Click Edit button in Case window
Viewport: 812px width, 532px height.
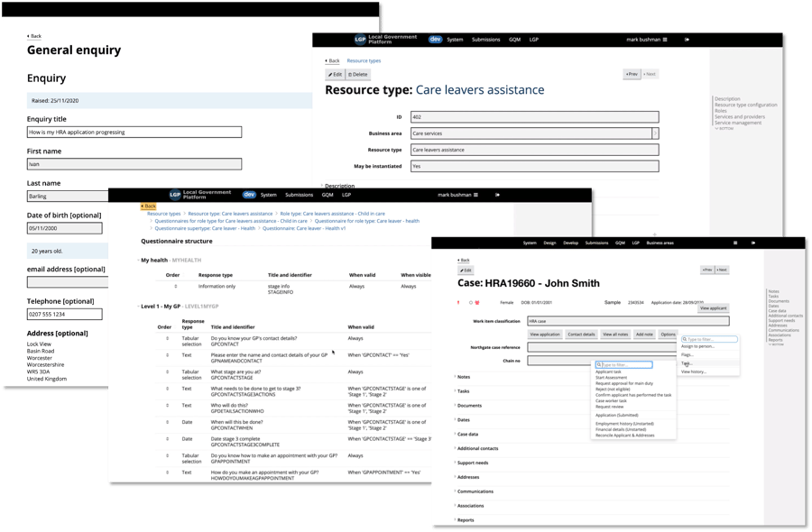[x=466, y=271]
